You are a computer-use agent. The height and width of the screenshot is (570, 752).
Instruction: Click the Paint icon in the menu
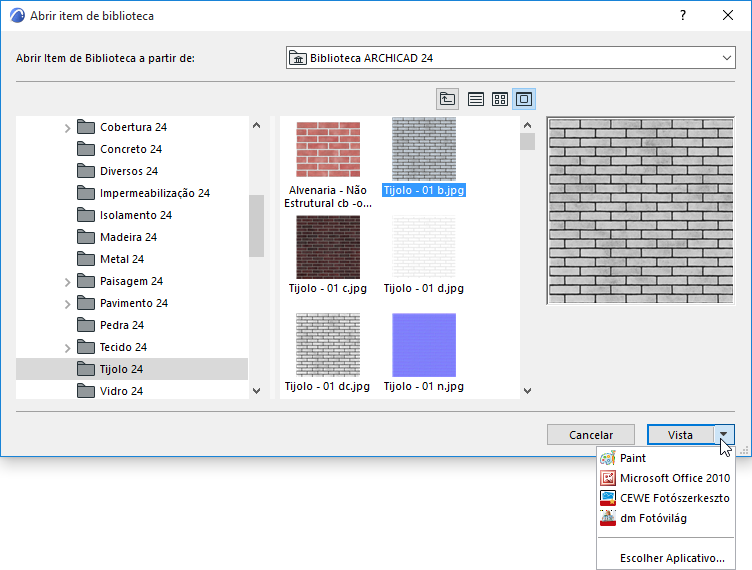coord(608,458)
